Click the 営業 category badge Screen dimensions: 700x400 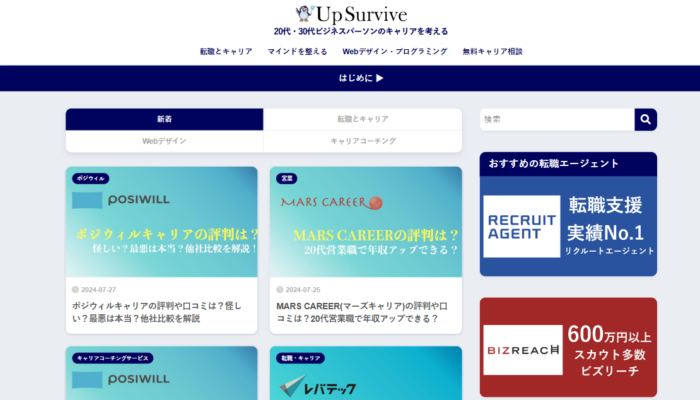tap(288, 178)
